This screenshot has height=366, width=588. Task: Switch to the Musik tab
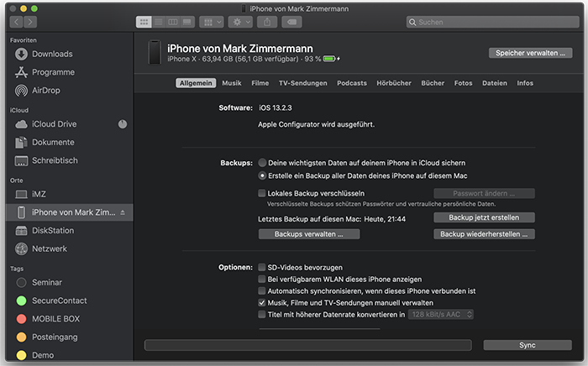231,83
